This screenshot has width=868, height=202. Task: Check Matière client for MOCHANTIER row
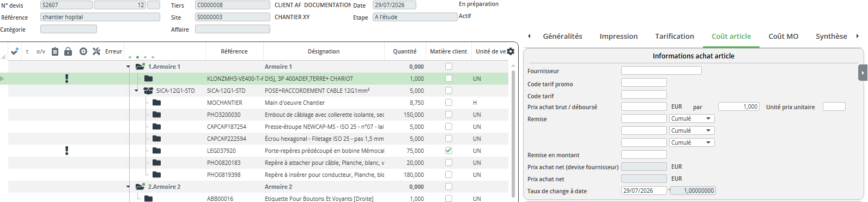448,103
